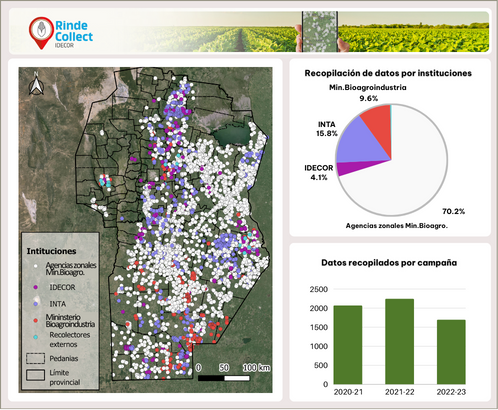Click the 'Pedanías' legend label
Viewport: 498px width, 410px height.
point(64,359)
